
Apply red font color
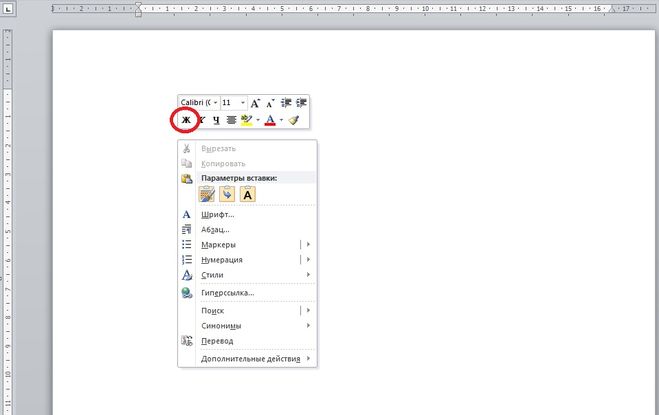pos(270,120)
